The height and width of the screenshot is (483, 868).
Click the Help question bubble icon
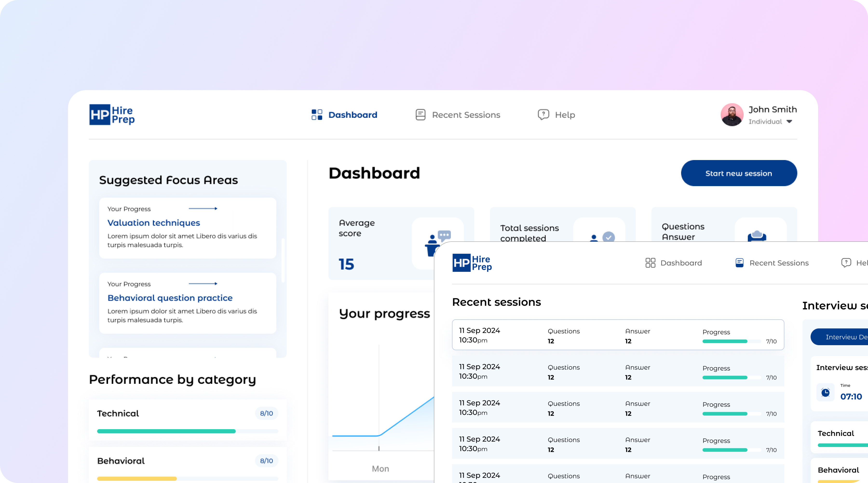543,115
